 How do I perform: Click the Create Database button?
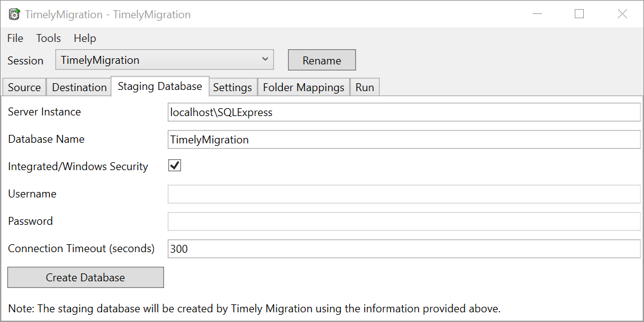pyautogui.click(x=86, y=277)
